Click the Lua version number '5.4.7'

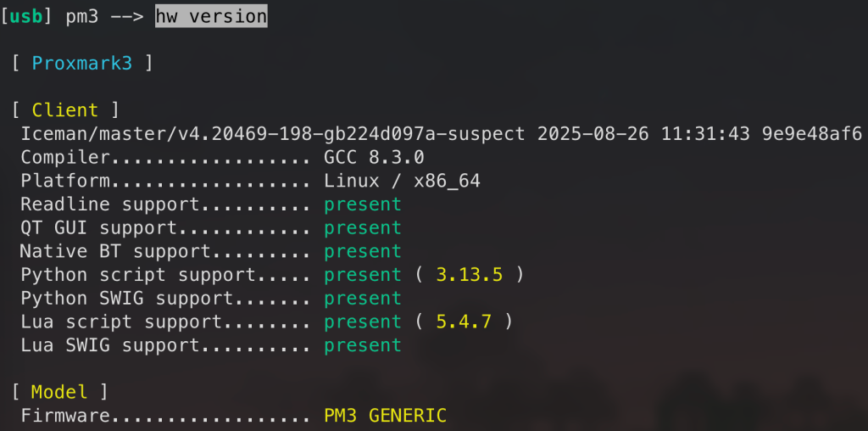(x=464, y=322)
